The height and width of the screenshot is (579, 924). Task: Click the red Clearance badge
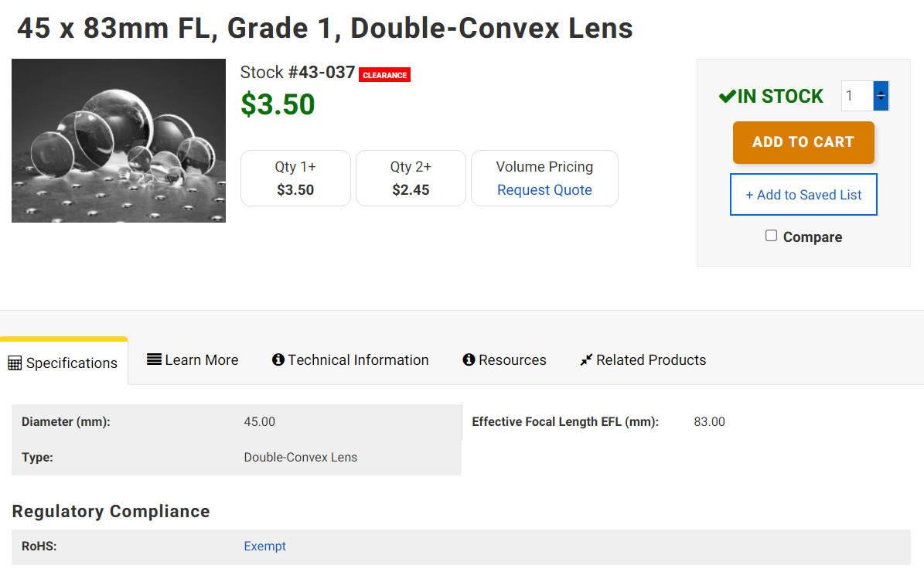384,75
